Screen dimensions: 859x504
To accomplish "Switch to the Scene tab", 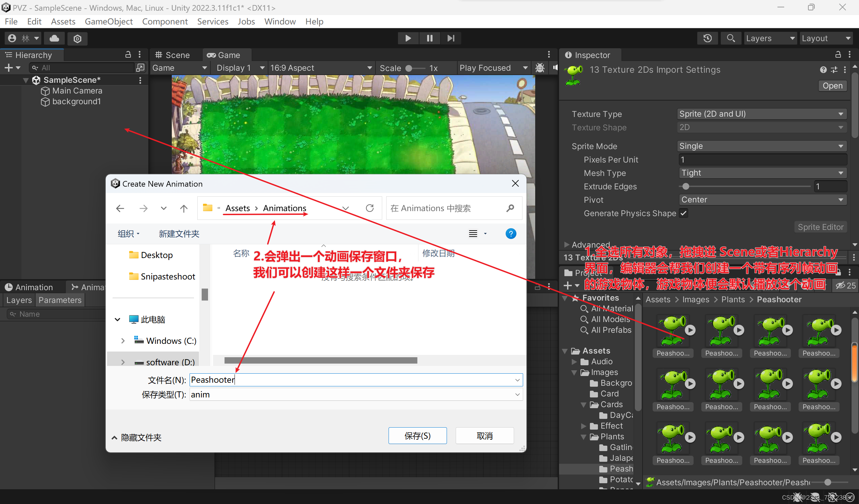I will (x=172, y=55).
